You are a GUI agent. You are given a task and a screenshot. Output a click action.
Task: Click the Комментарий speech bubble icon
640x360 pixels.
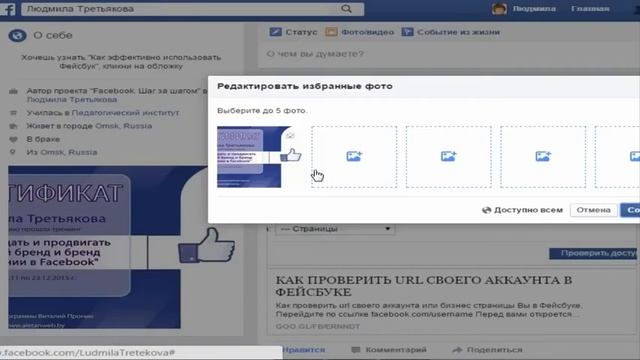point(356,350)
